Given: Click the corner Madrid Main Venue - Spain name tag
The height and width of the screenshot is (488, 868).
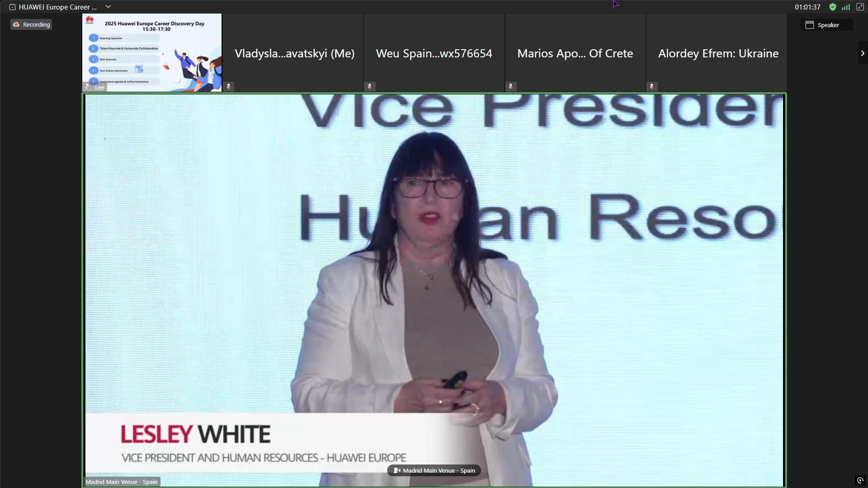Looking at the screenshot, I should pyautogui.click(x=121, y=482).
